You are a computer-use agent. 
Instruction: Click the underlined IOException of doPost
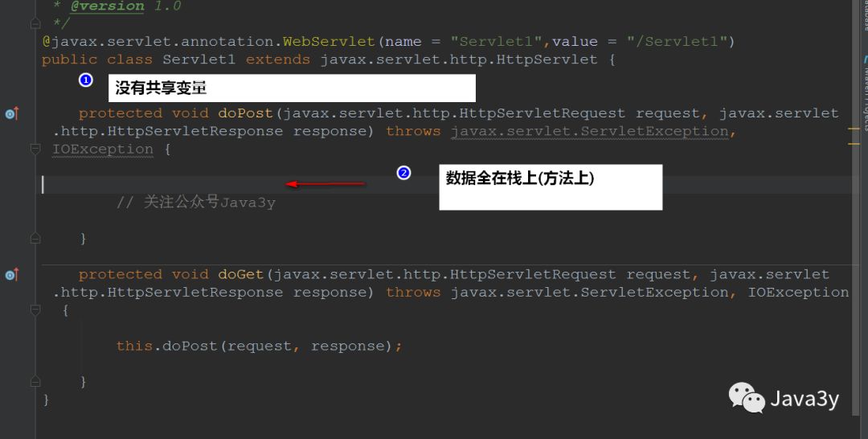pos(102,149)
